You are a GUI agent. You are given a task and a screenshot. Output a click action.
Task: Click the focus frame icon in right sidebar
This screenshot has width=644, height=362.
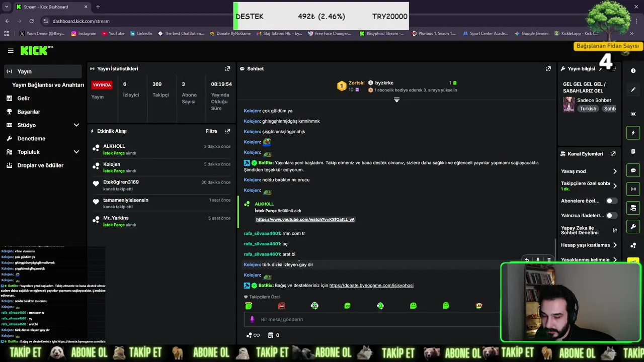click(x=633, y=114)
